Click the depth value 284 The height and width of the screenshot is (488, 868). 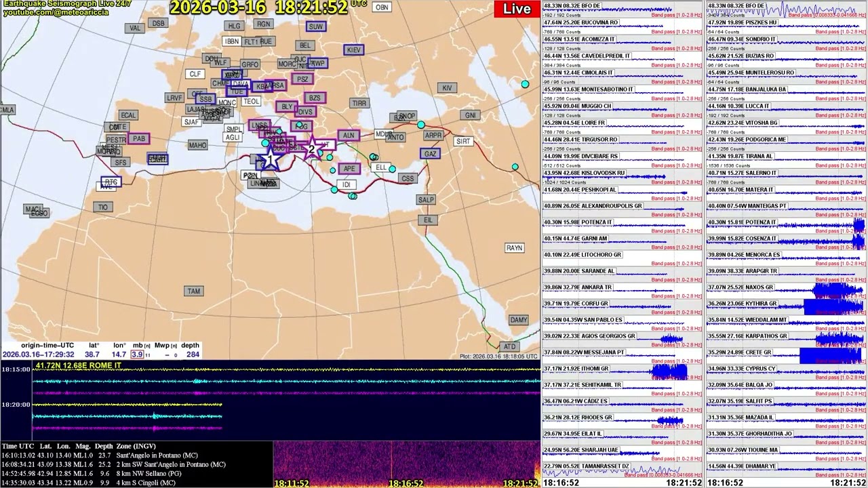pos(193,354)
